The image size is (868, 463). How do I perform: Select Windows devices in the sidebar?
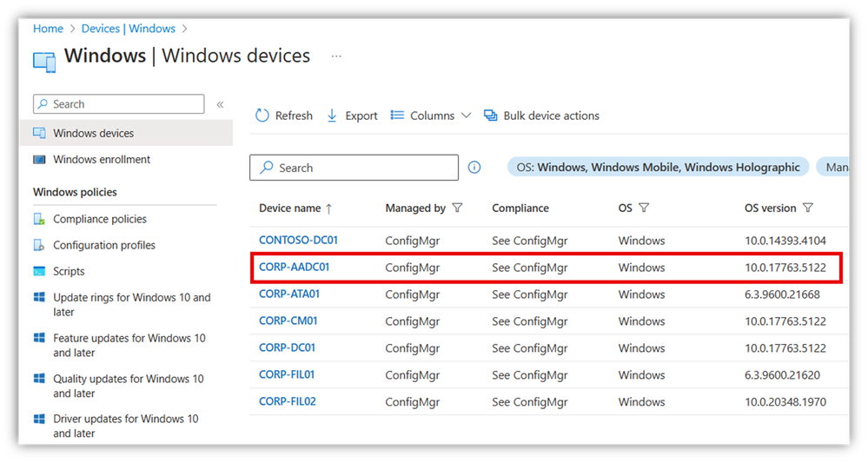(x=126, y=133)
